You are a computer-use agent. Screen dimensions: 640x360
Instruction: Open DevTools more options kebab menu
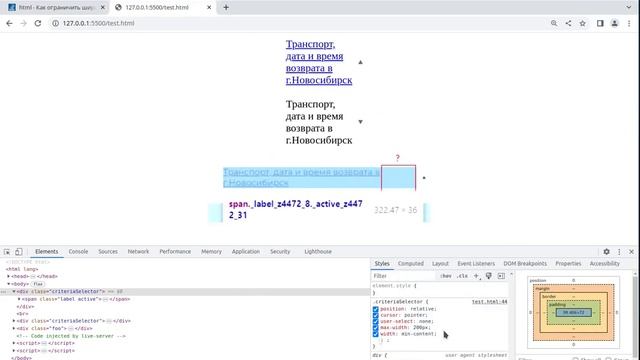pos(619,252)
